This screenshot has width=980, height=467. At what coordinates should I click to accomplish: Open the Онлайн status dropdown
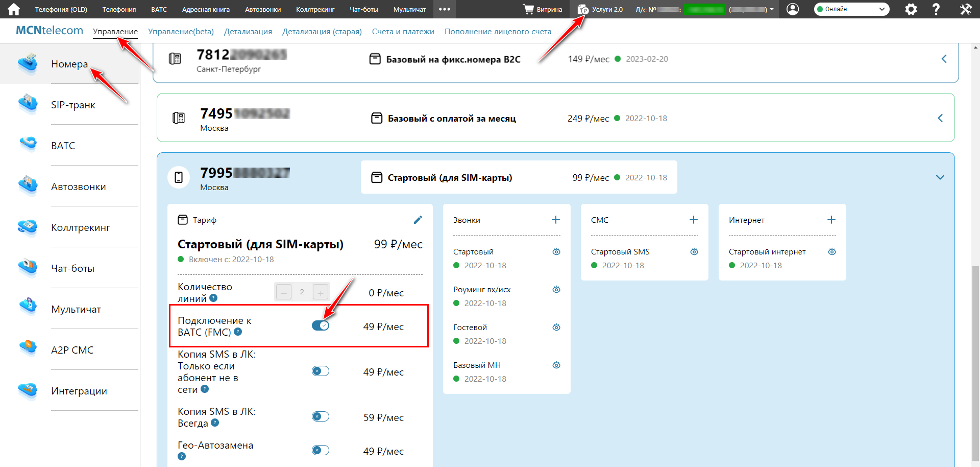click(851, 9)
